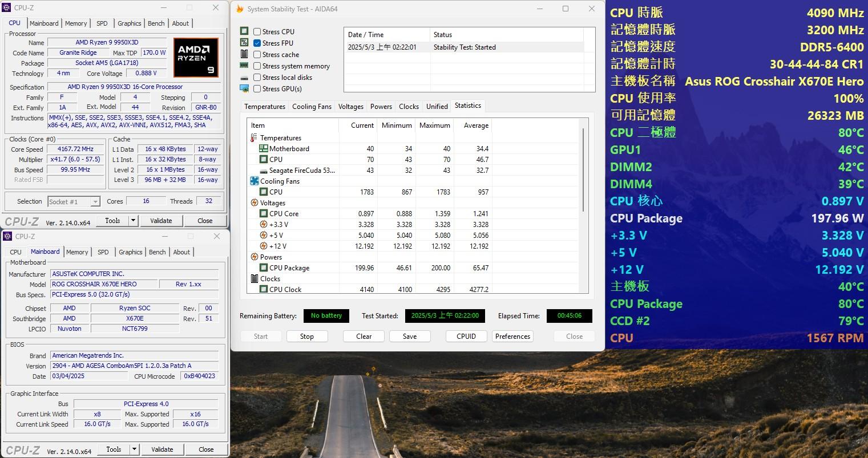Enable the Stress cache checkbox

coord(257,55)
